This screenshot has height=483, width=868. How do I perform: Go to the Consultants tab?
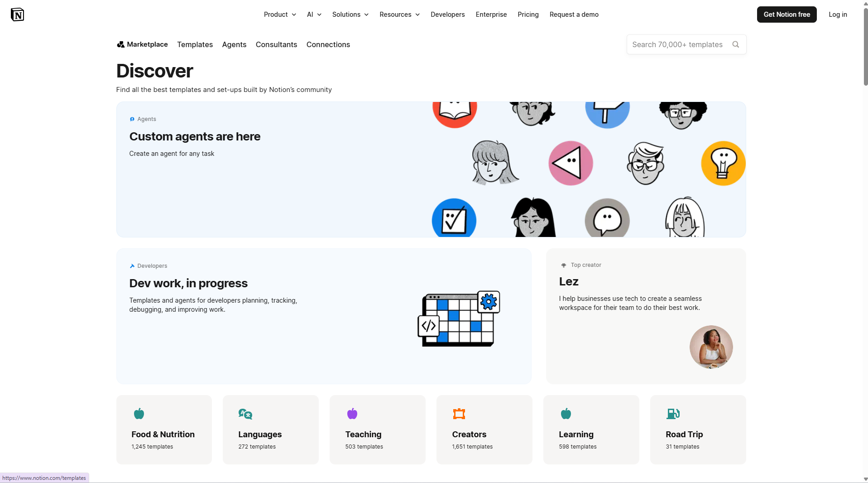tap(276, 44)
